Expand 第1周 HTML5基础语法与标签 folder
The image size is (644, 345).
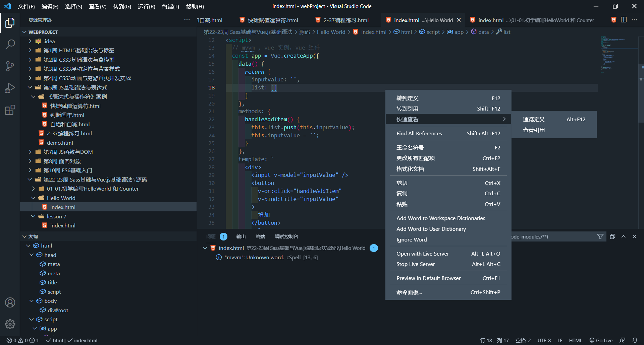click(30, 50)
